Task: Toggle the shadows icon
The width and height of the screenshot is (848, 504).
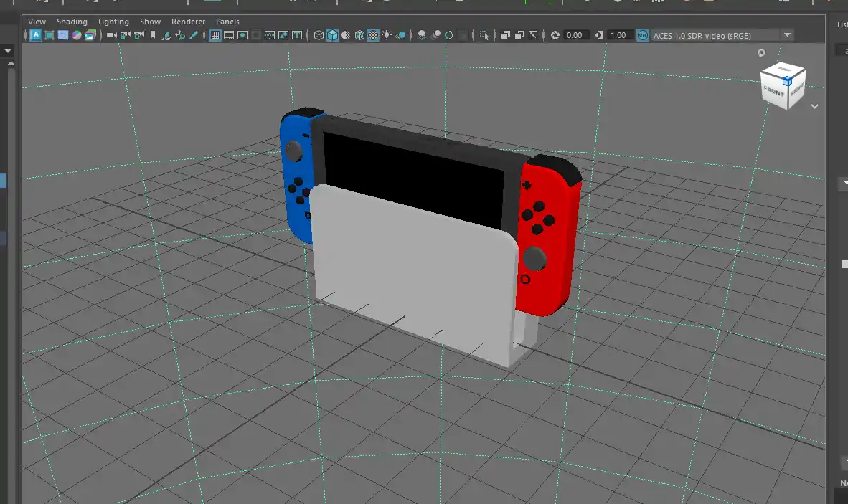Action: [401, 35]
